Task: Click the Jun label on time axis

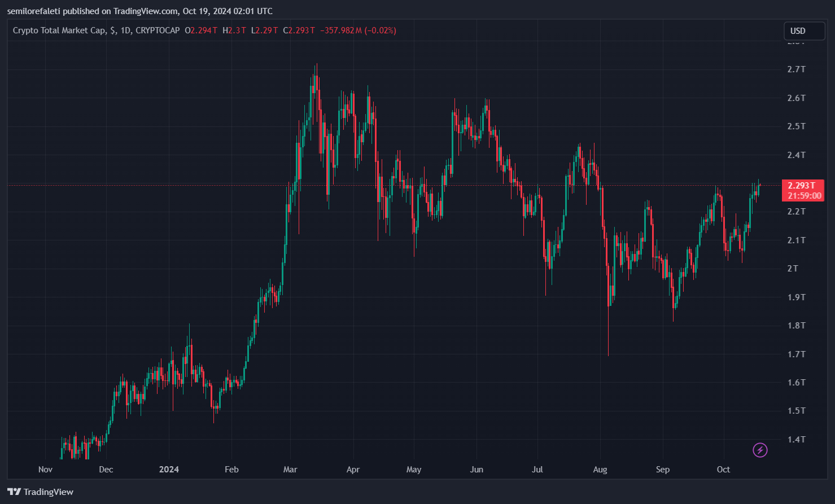Action: click(476, 469)
